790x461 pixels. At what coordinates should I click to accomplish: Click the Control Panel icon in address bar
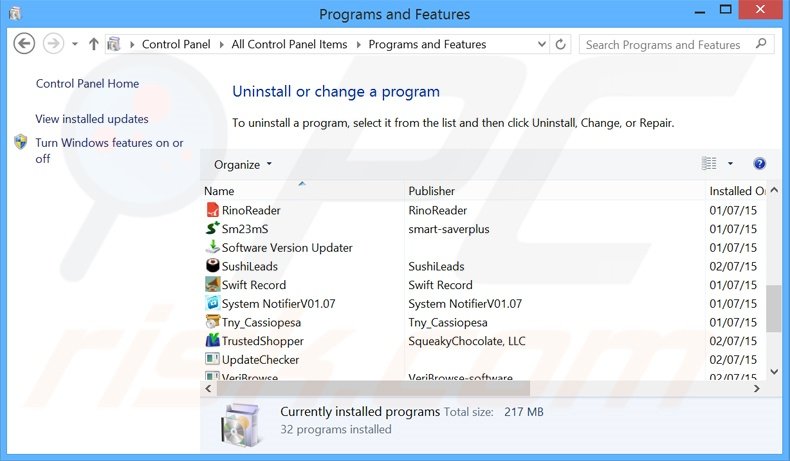click(114, 44)
